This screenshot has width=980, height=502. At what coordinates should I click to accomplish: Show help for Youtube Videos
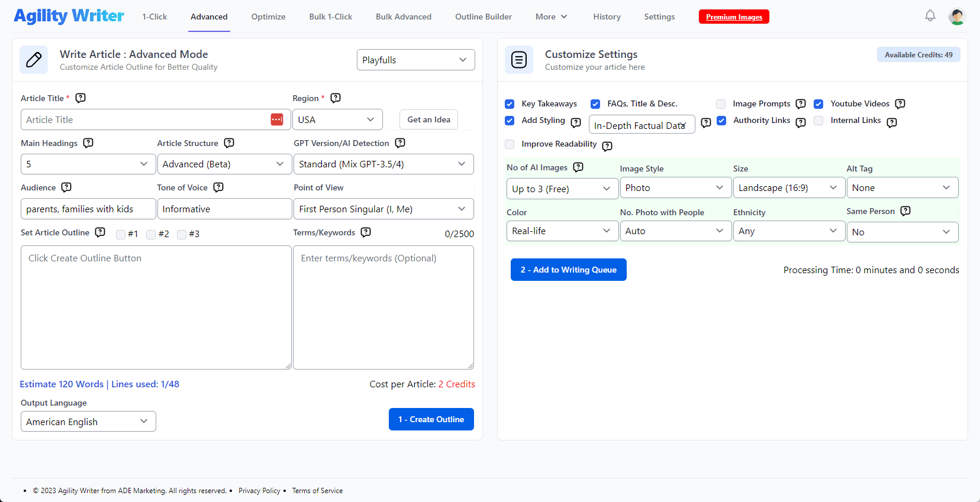(x=900, y=104)
